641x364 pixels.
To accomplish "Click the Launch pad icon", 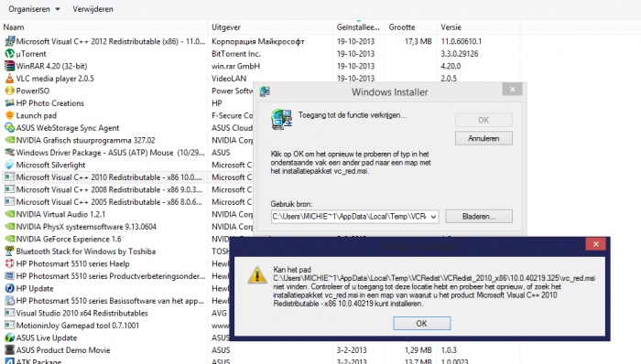I will [x=9, y=115].
